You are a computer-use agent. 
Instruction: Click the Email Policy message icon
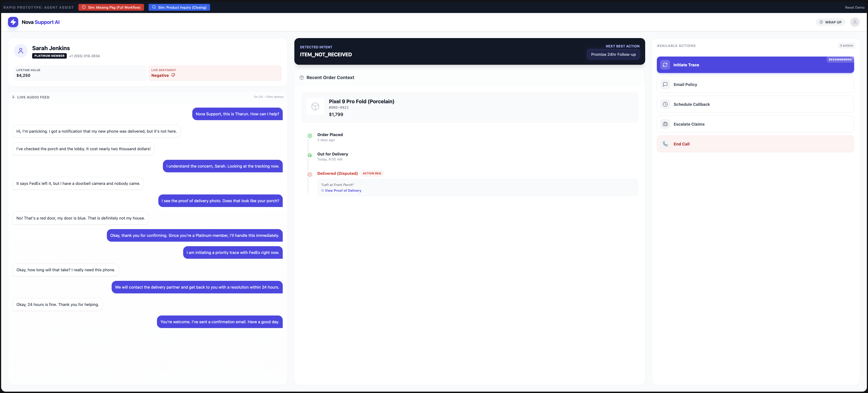[x=665, y=85]
